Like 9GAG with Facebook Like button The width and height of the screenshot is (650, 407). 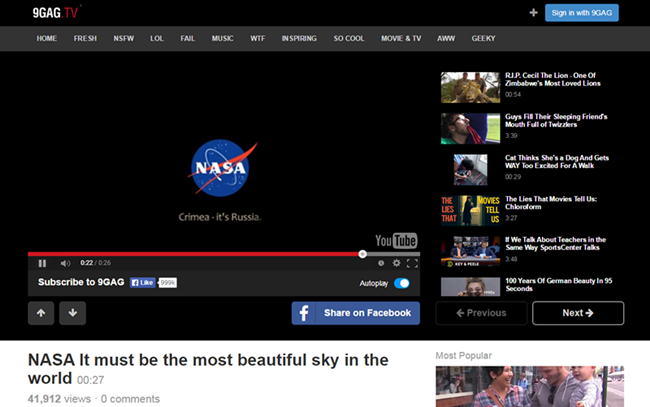coord(142,283)
